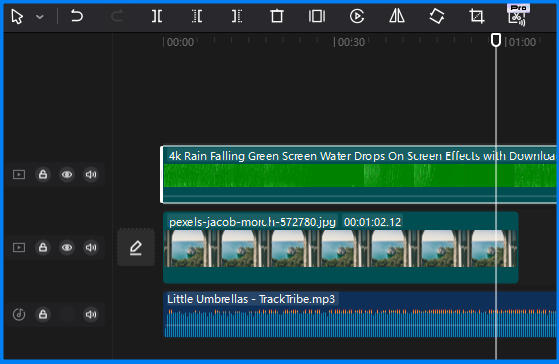
Task: Click the playhead handle on ruler
Action: tap(496, 40)
